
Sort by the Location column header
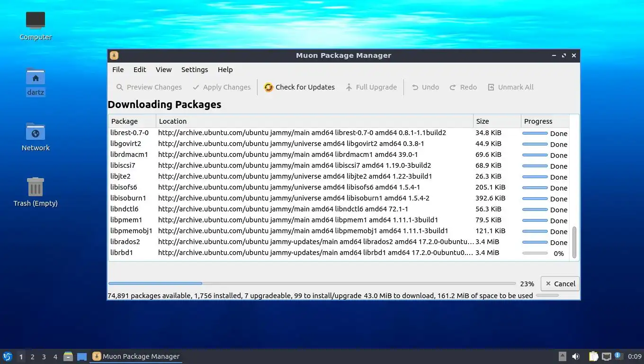(314, 121)
